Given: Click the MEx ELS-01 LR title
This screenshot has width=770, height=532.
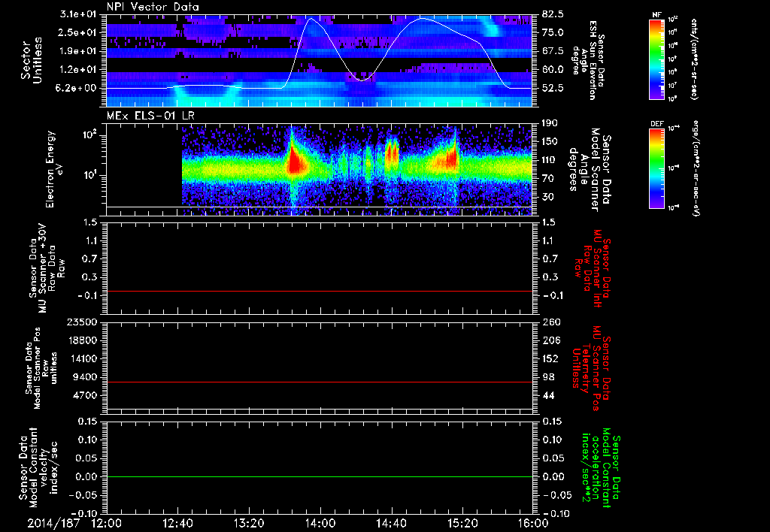Looking at the screenshot, I should [x=152, y=116].
